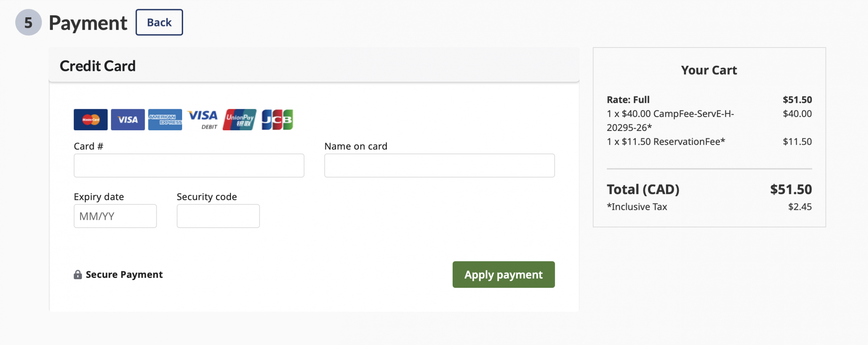
Task: Click the Security code input box
Action: 218,216
